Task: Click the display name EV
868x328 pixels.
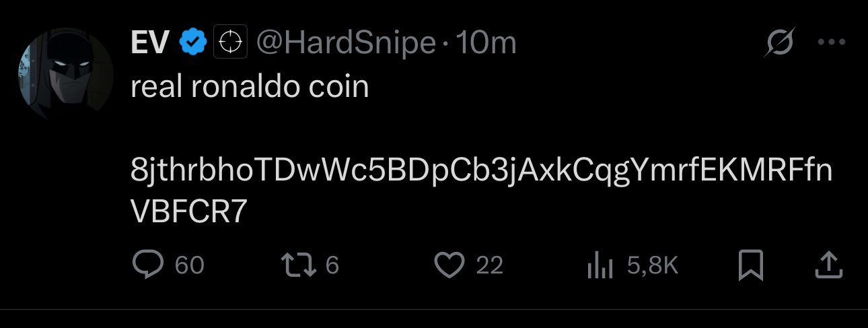Action: (150, 43)
